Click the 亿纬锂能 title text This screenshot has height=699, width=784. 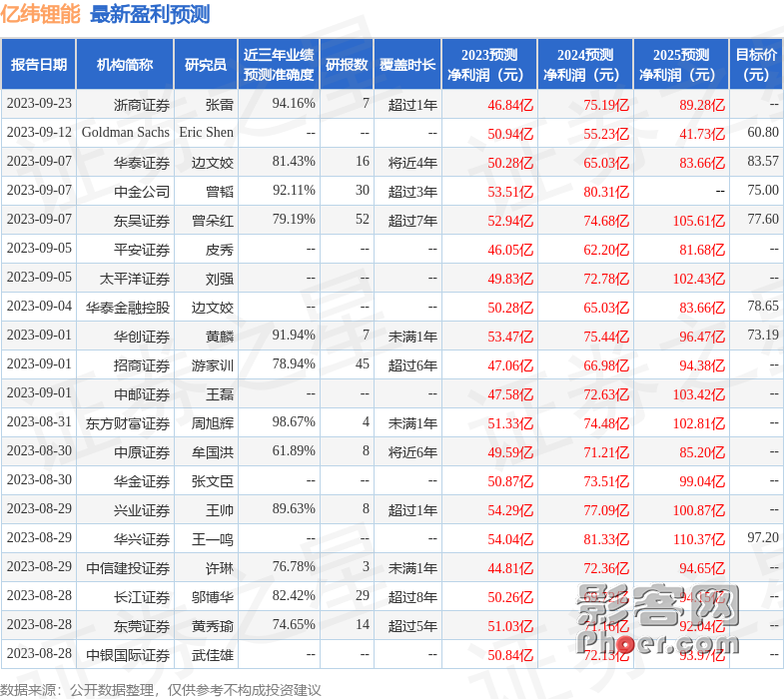pos(41,14)
